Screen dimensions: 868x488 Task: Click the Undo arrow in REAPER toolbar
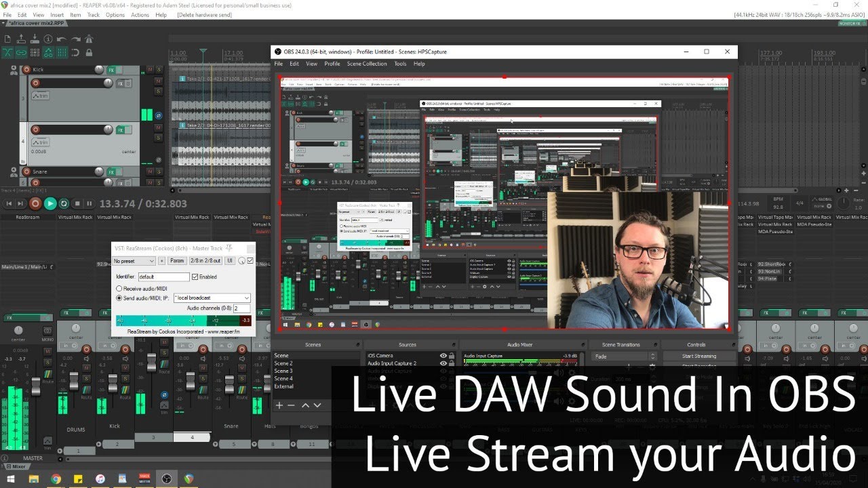tap(62, 39)
